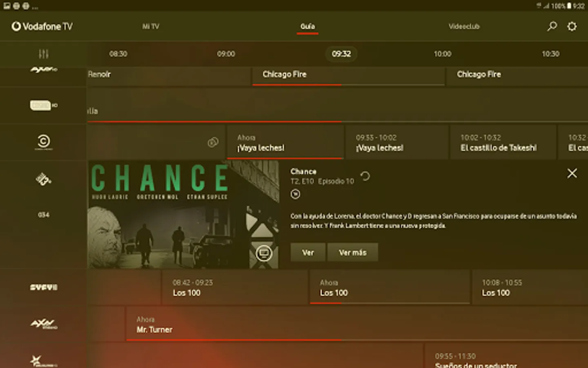Click the T2, E10 Episodio 10 text
This screenshot has height=368, width=588.
click(322, 181)
